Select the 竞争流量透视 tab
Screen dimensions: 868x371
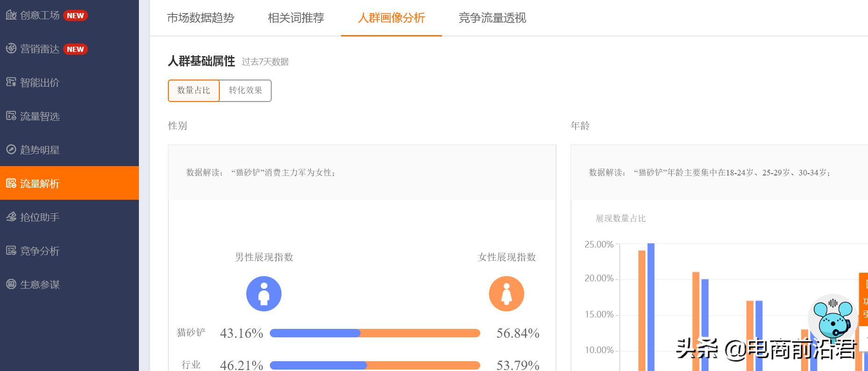492,18
